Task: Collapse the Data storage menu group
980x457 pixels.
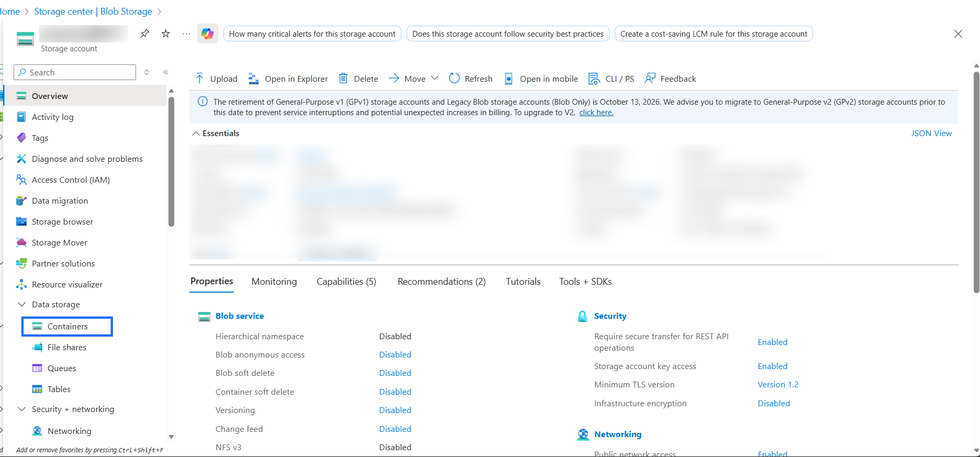Action: tap(22, 304)
